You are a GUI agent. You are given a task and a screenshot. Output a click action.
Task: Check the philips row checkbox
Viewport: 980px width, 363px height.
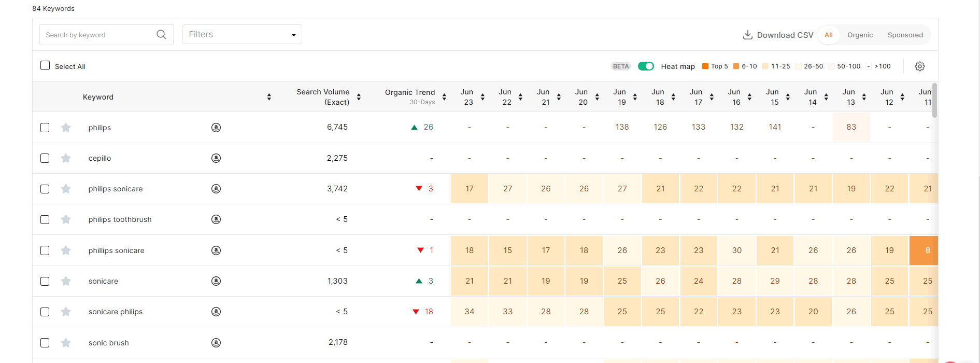[45, 128]
